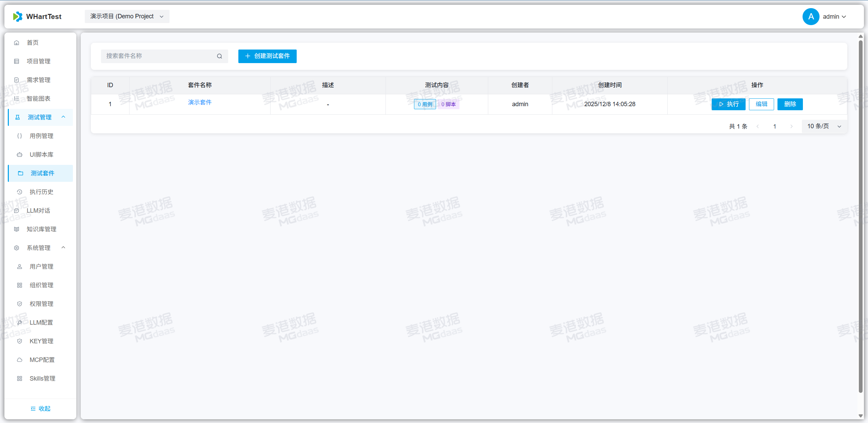Click the WHartTest logo icon
The height and width of the screenshot is (423, 868).
[x=18, y=17]
